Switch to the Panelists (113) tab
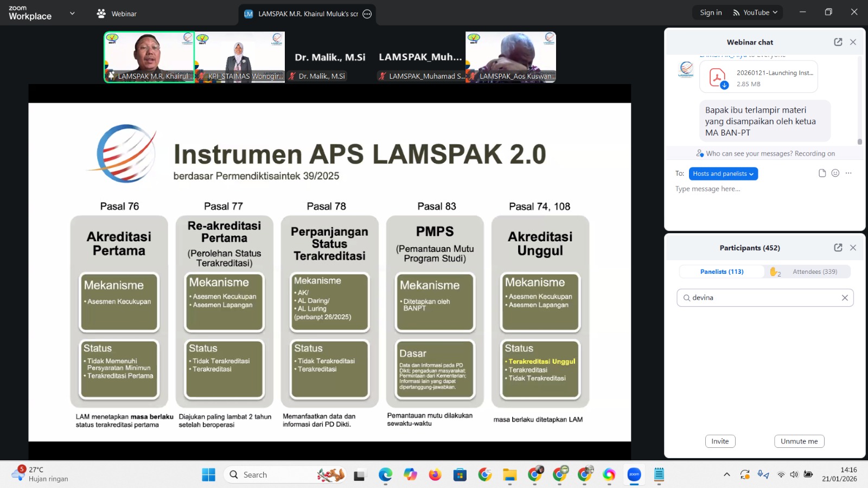The image size is (868, 488). pos(722,272)
